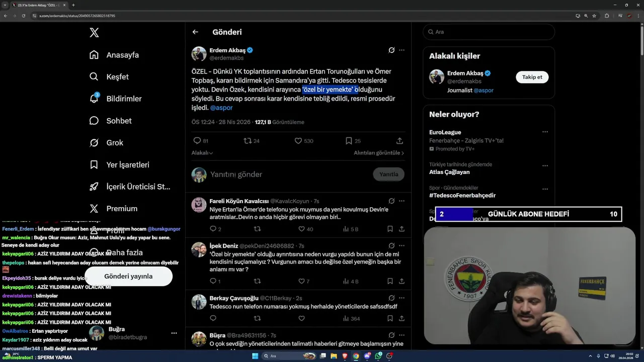Like main post with 530 likes
This screenshot has height=362, width=644.
coord(298,141)
